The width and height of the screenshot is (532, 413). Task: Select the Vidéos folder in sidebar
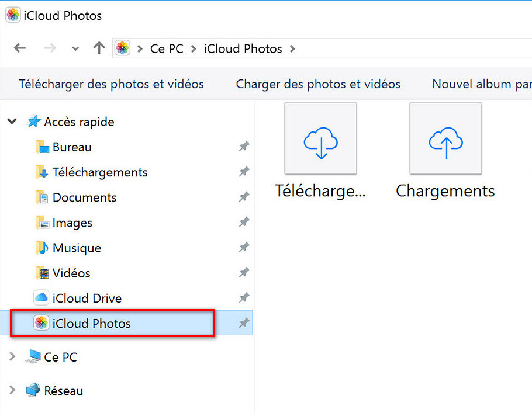point(71,273)
